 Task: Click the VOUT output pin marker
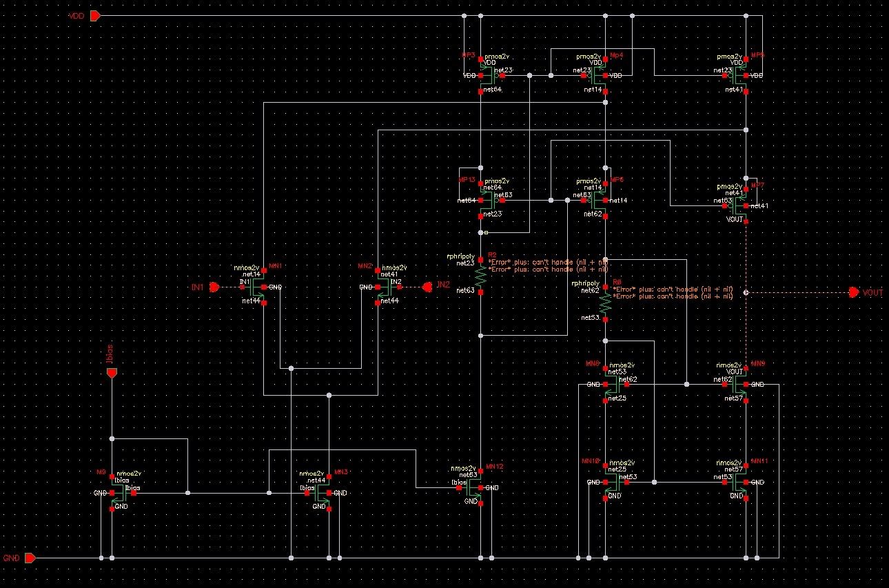855,292
